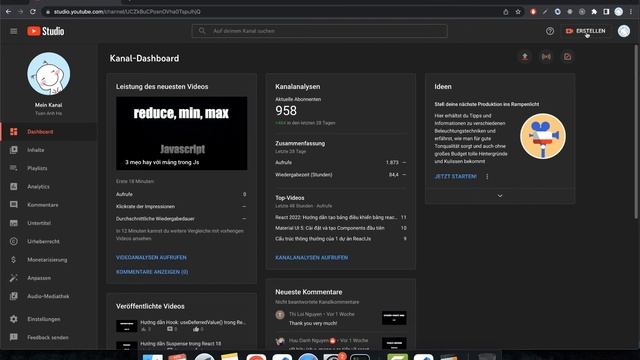Open Einstellungen settings in the sidebar
This screenshot has height=360, width=640.
(x=49, y=319)
